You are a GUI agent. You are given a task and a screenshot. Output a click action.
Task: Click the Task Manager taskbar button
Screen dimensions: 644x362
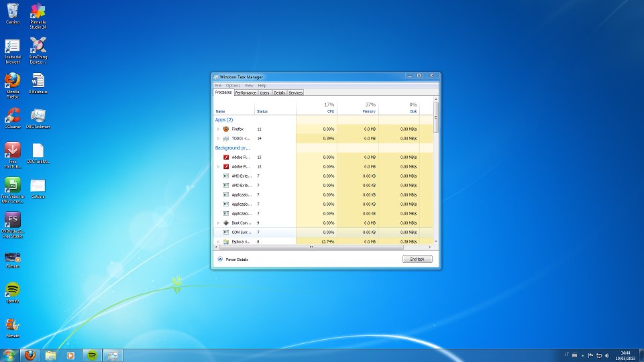(113, 355)
